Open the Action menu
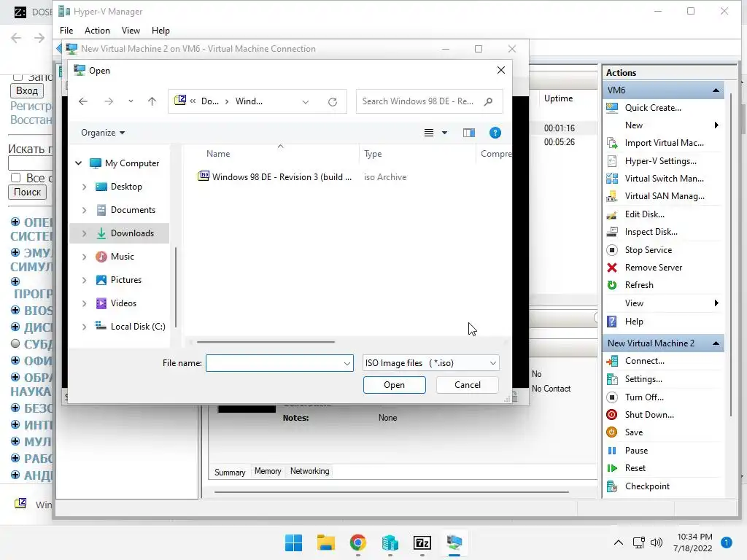 [x=97, y=31]
